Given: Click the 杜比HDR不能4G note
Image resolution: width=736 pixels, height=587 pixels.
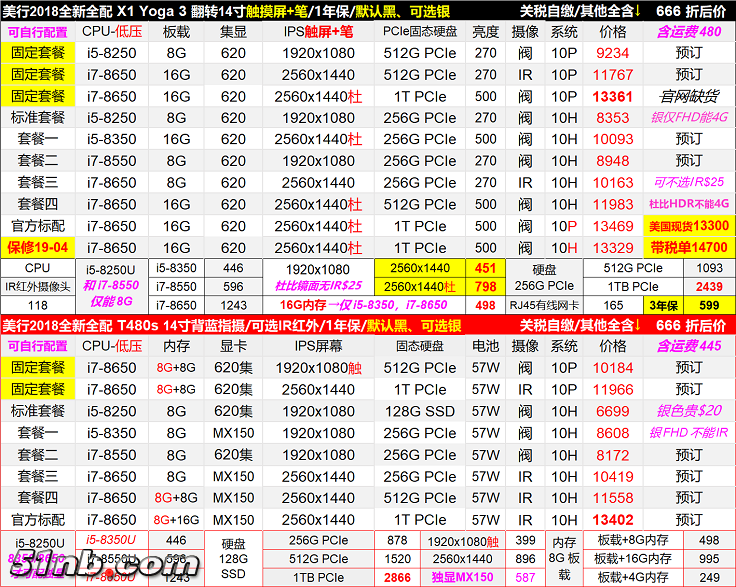Looking at the screenshot, I should tap(688, 205).
